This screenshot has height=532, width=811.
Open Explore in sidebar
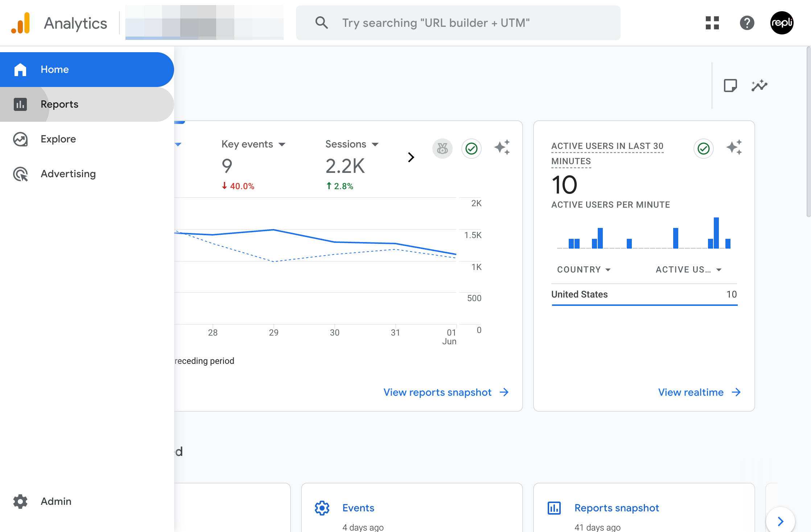(x=87, y=139)
